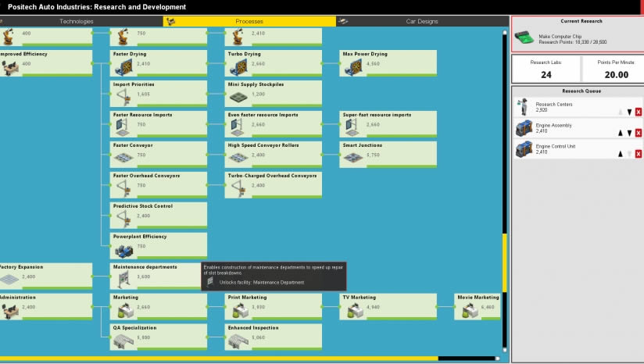The image size is (644, 364).
Task: Select the Predictive Stock Control research
Action: 159,212
